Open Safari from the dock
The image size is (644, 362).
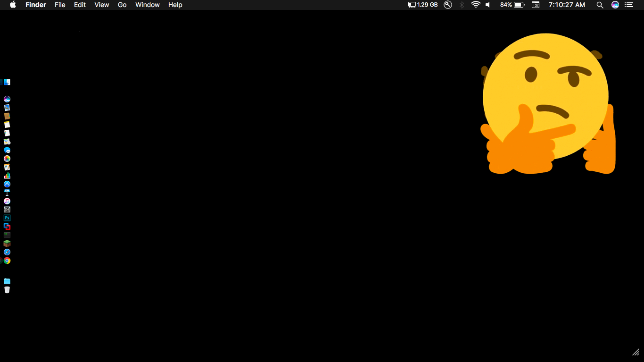click(7, 252)
